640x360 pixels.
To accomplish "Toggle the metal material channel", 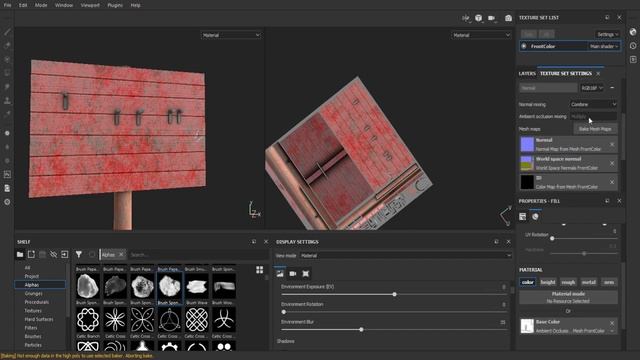I will click(x=589, y=282).
